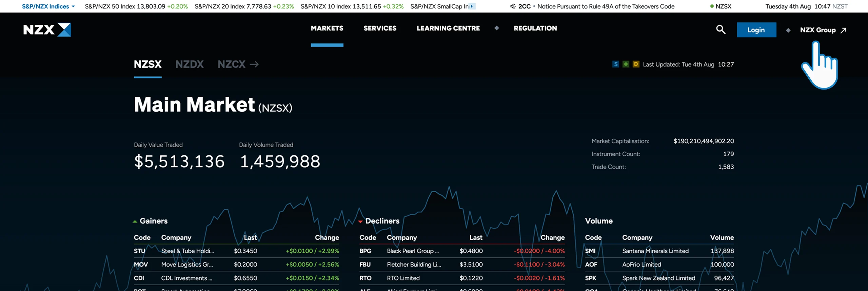
Task: Click the Trade Count value 1,583
Action: point(726,167)
